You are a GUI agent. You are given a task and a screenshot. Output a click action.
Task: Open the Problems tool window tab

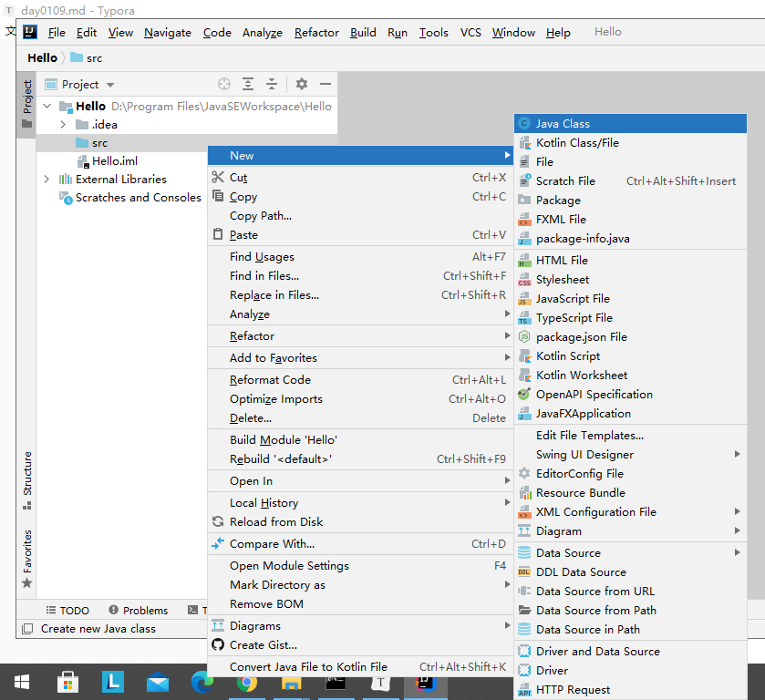pyautogui.click(x=138, y=611)
